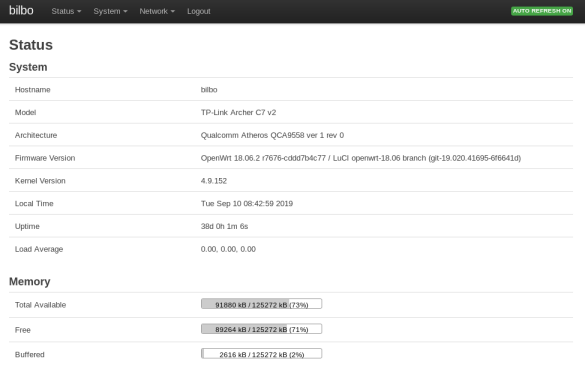
Task: Click the Total Available memory progress bar
Action: (261, 304)
